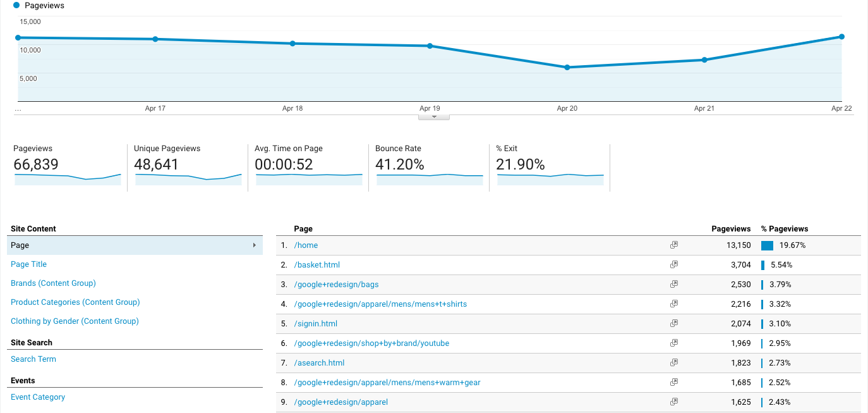
Task: Open external link icon for shop+by+brand/youtube
Action: point(674,343)
